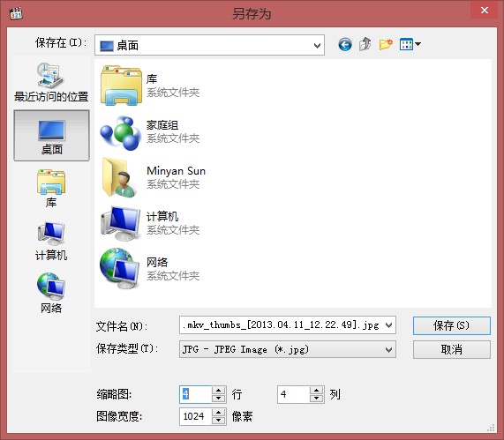
Task: Click the Minyan Sun name text
Action: 177,171
